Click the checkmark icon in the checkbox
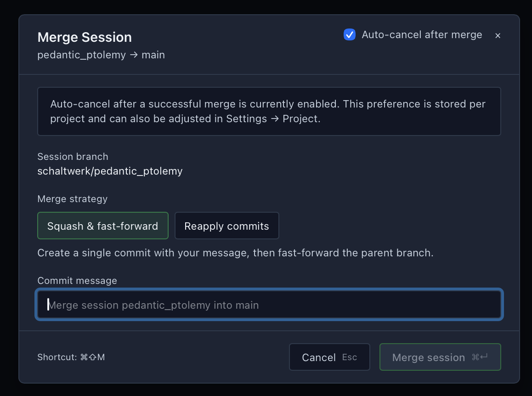The image size is (532, 396). point(350,34)
